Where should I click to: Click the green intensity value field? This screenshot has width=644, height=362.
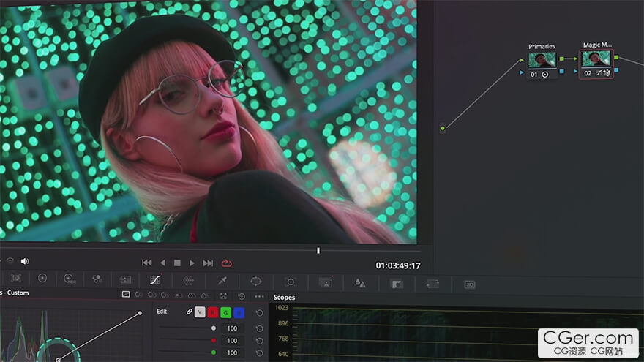click(232, 352)
